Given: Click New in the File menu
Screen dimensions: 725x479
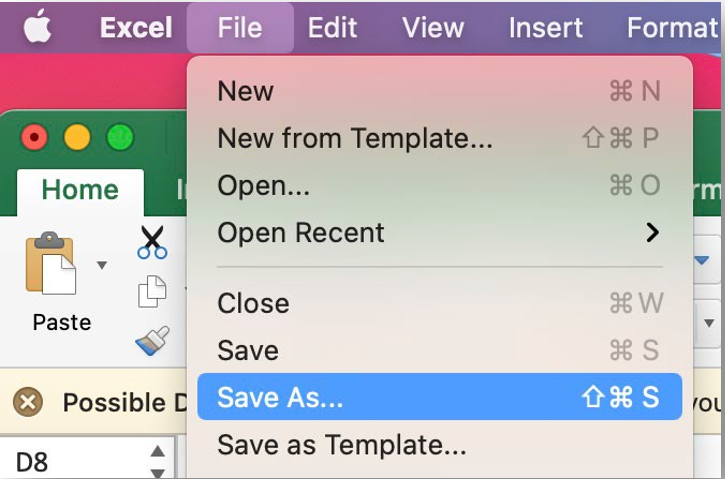Looking at the screenshot, I should coord(245,91).
